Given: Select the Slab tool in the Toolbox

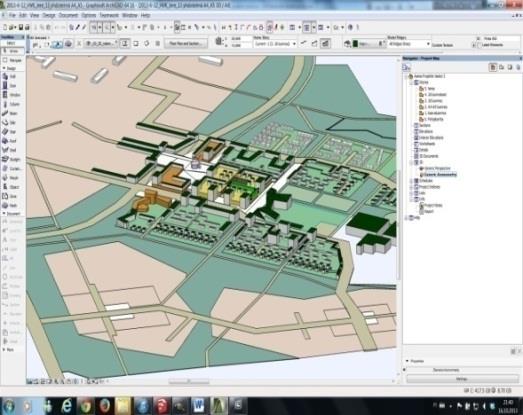Looking at the screenshot, I should click(x=12, y=123).
